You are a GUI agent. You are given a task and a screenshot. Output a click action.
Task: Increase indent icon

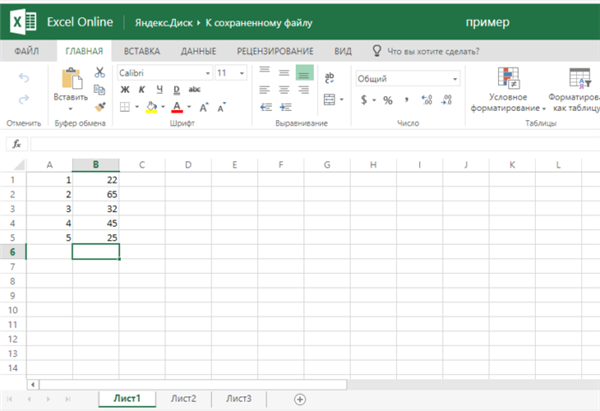285,107
